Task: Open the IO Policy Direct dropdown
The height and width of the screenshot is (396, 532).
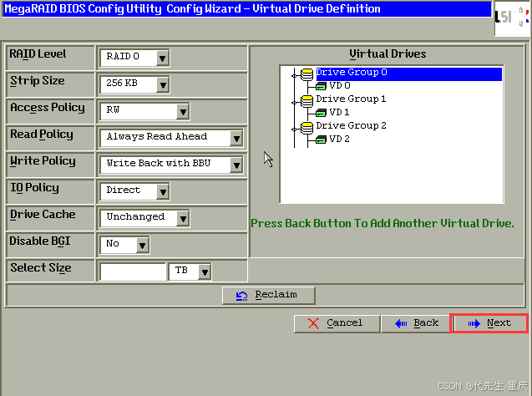Action: tap(135, 191)
